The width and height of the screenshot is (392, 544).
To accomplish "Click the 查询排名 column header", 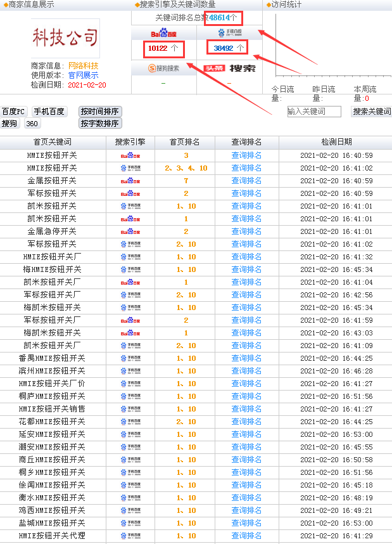I will pyautogui.click(x=246, y=142).
